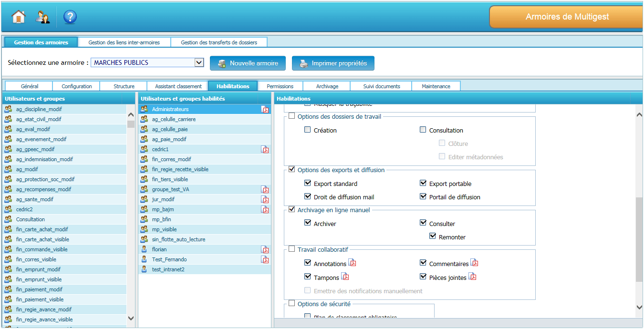644x329 pixels.
Task: Click PDF icon beside Annotations
Action: click(353, 263)
